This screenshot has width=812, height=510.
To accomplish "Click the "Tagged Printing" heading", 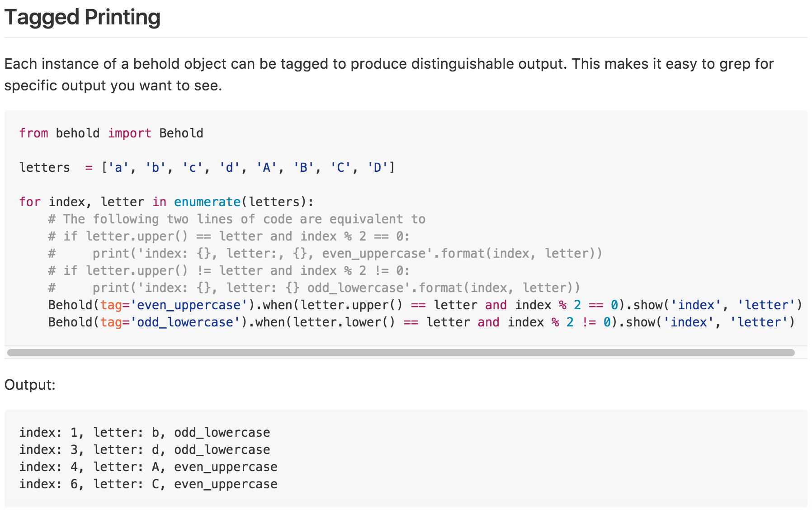I will tap(82, 18).
